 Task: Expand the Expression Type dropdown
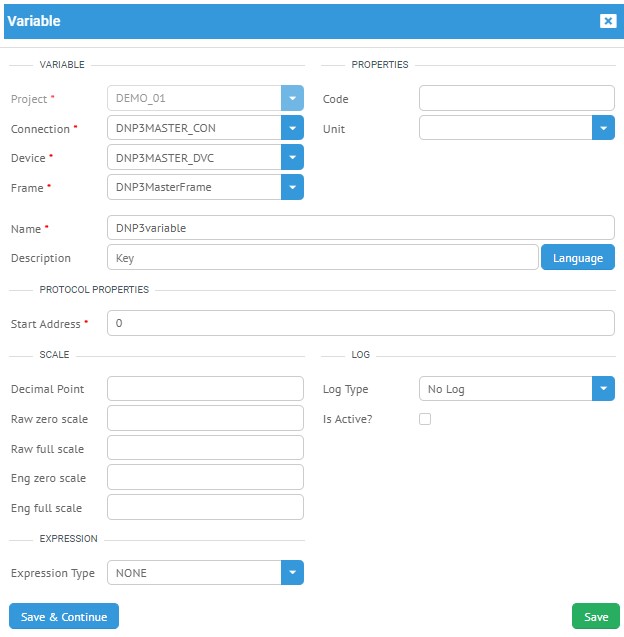tap(292, 573)
